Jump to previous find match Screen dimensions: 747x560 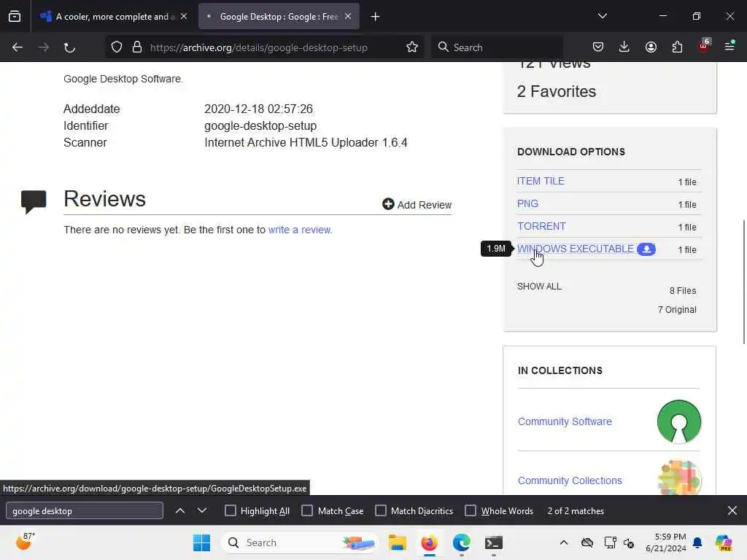click(180, 511)
